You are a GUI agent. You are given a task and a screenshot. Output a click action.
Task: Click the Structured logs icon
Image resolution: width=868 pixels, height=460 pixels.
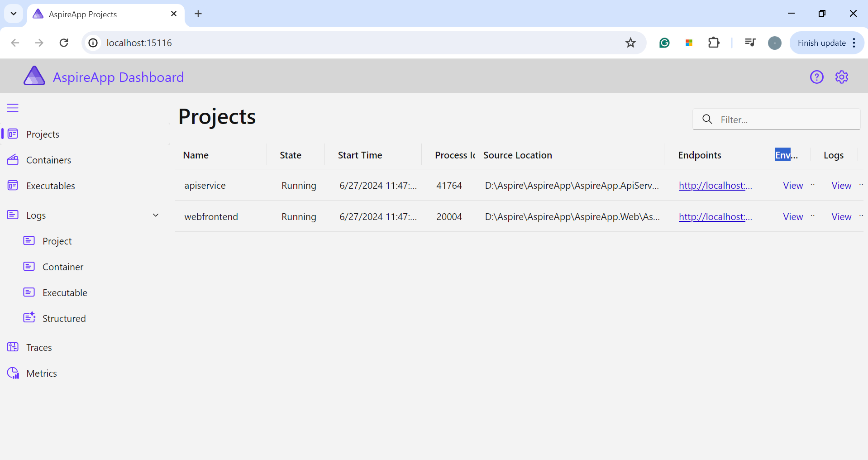29,318
